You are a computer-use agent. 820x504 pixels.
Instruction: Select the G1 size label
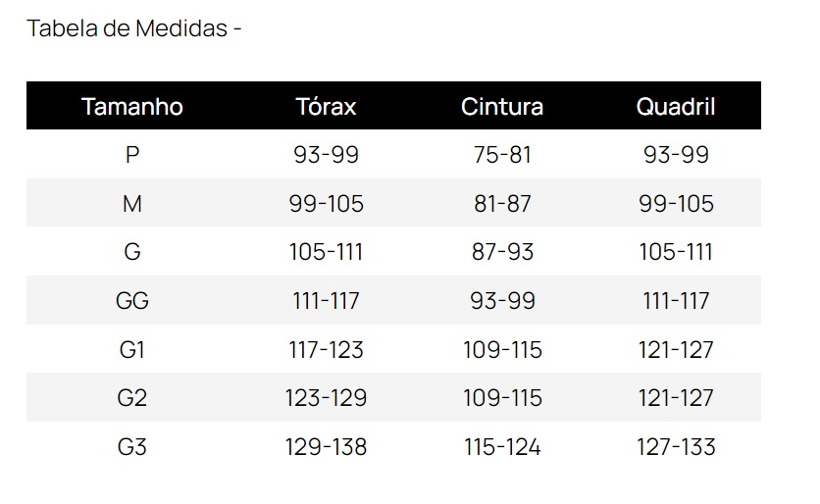point(132,350)
